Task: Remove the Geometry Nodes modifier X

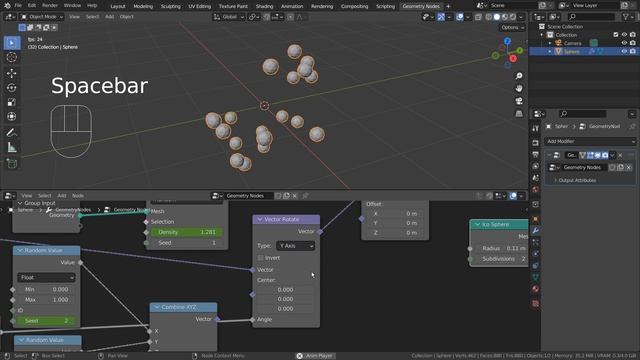Action: pyautogui.click(x=620, y=155)
